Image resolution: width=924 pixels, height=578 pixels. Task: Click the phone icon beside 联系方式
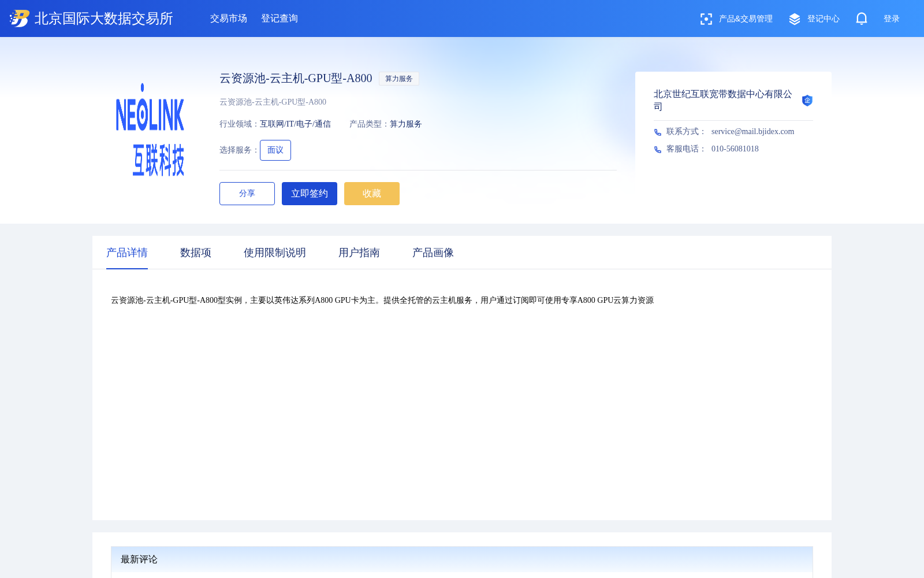pos(657,132)
